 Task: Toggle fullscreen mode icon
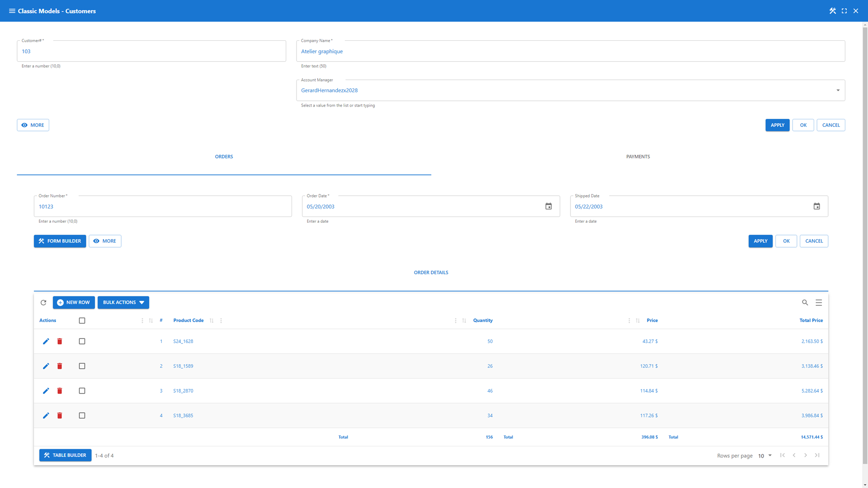point(844,11)
